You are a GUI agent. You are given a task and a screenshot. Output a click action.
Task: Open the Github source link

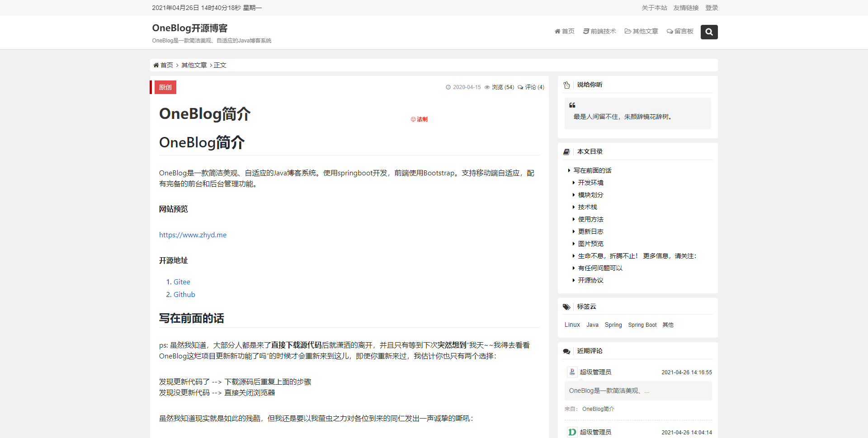(184, 294)
